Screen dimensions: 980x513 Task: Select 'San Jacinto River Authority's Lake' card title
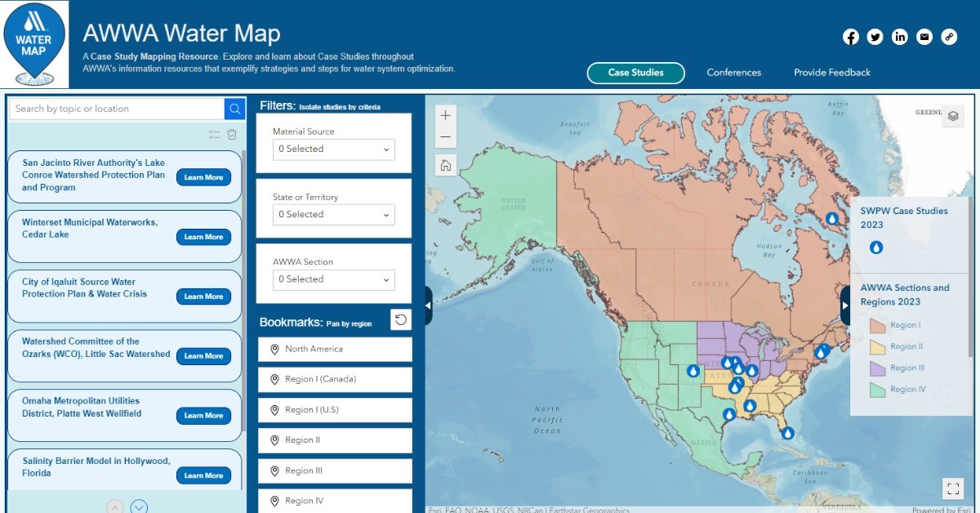coord(93,175)
